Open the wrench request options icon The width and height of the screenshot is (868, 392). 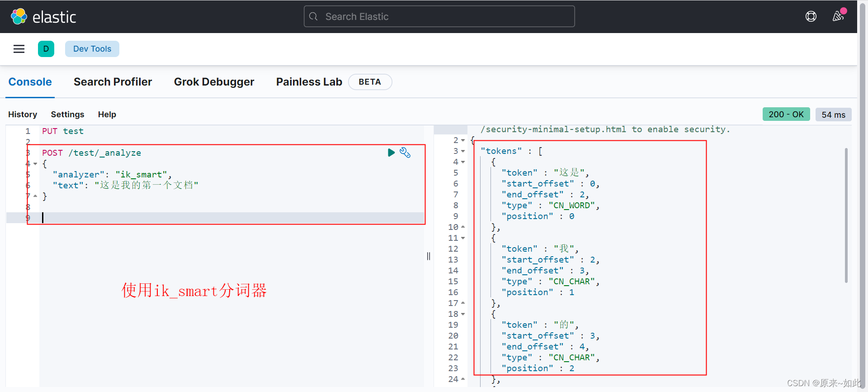(x=405, y=153)
